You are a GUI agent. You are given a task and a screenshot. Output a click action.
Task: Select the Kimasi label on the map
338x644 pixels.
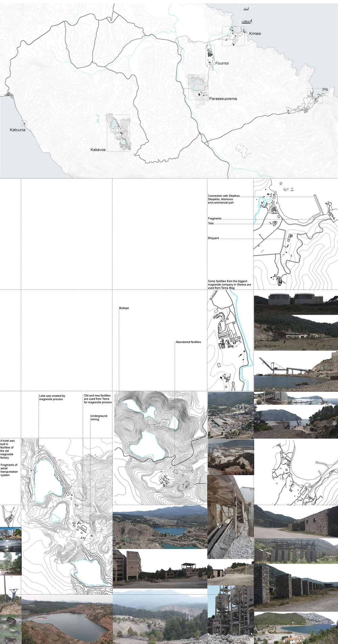[255, 33]
